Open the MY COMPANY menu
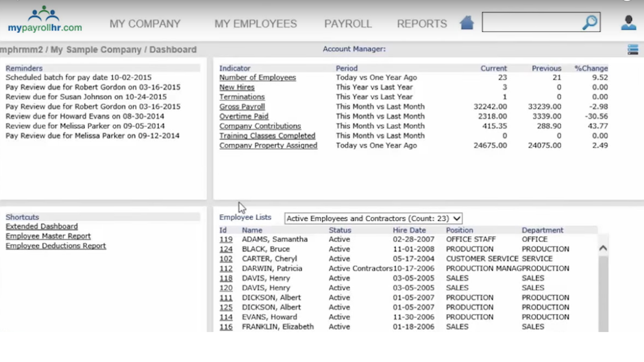 tap(145, 24)
